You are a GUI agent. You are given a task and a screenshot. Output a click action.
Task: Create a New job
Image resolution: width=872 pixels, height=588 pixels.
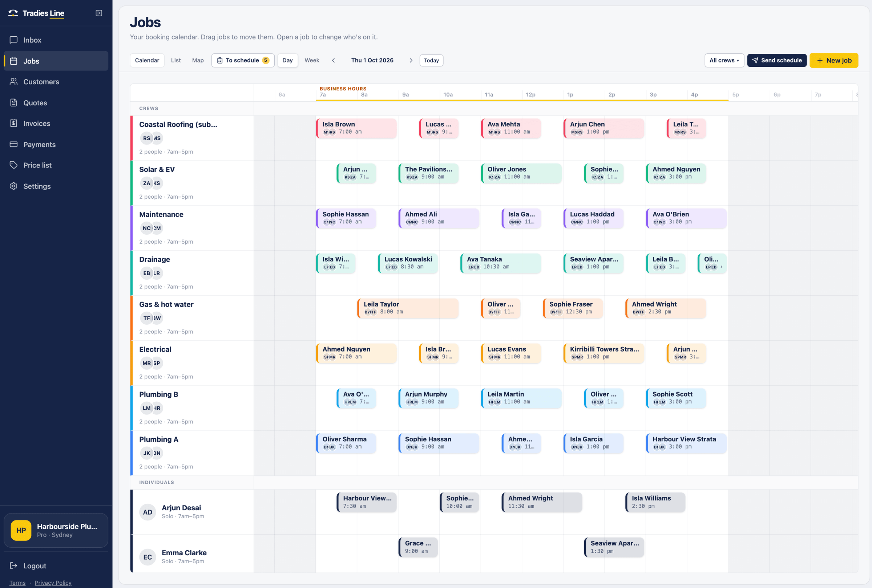(834, 60)
